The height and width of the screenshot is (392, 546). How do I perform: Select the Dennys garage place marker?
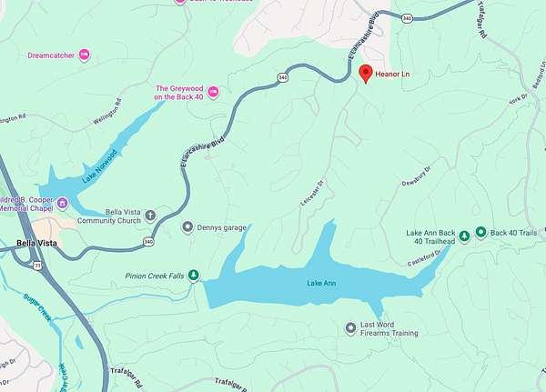click(x=187, y=227)
